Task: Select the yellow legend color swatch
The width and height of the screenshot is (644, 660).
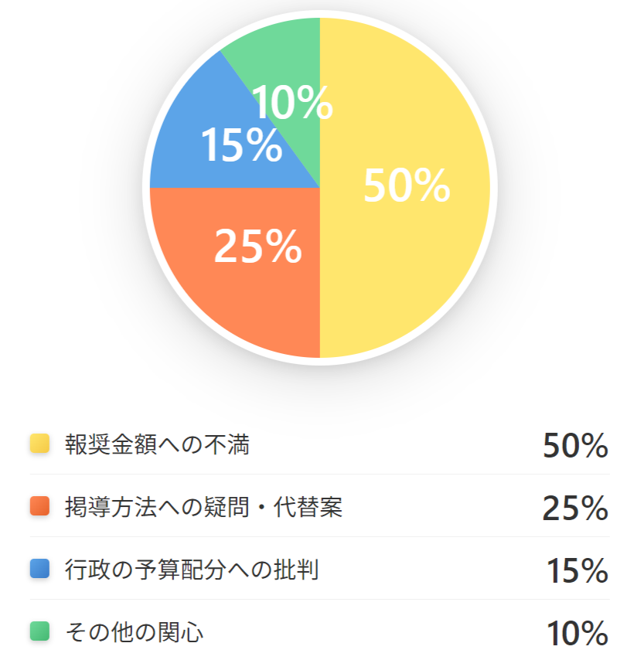Action: coord(39,444)
